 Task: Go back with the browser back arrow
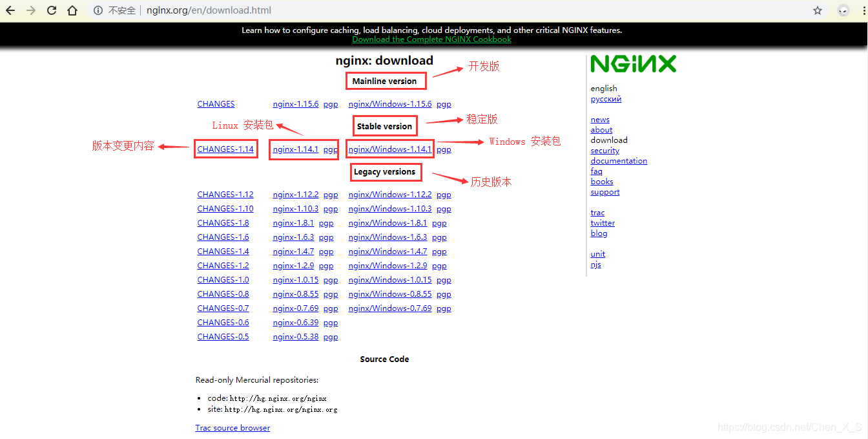tap(10, 10)
